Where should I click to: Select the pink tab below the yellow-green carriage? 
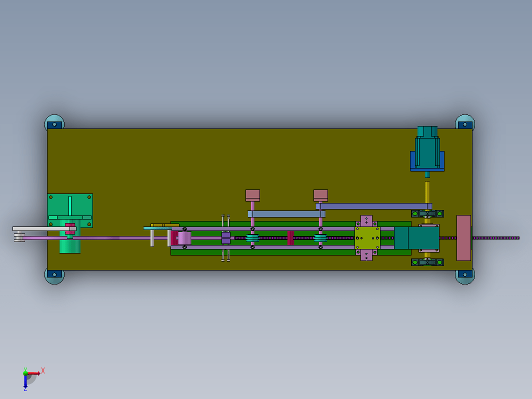point(366,255)
